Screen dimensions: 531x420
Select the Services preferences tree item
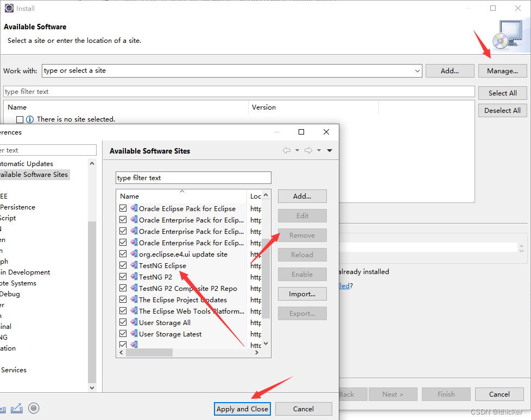pyautogui.click(x=14, y=370)
